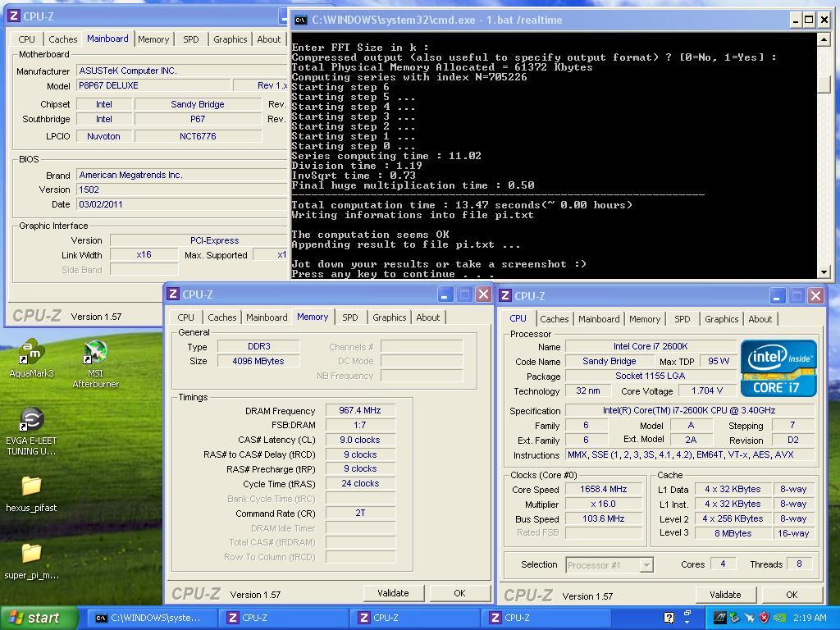Open Mainboard tab in the Processor CPU-Z window
This screenshot has width=840, height=630.
tap(599, 319)
